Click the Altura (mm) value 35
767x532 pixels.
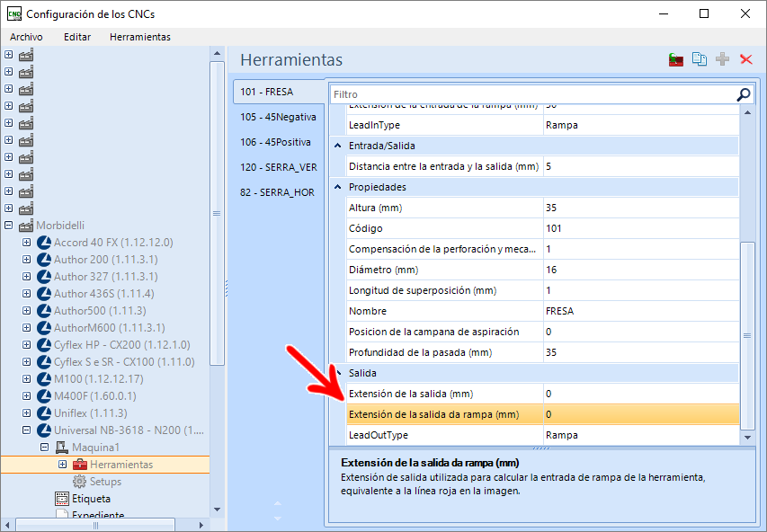[641, 208]
